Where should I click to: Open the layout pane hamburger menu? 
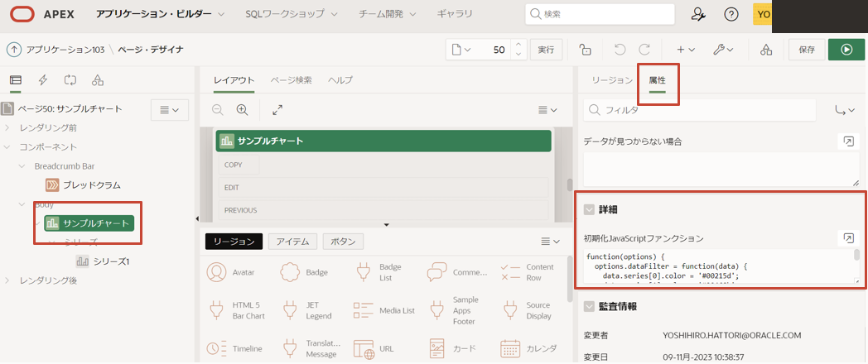pyautogui.click(x=547, y=110)
